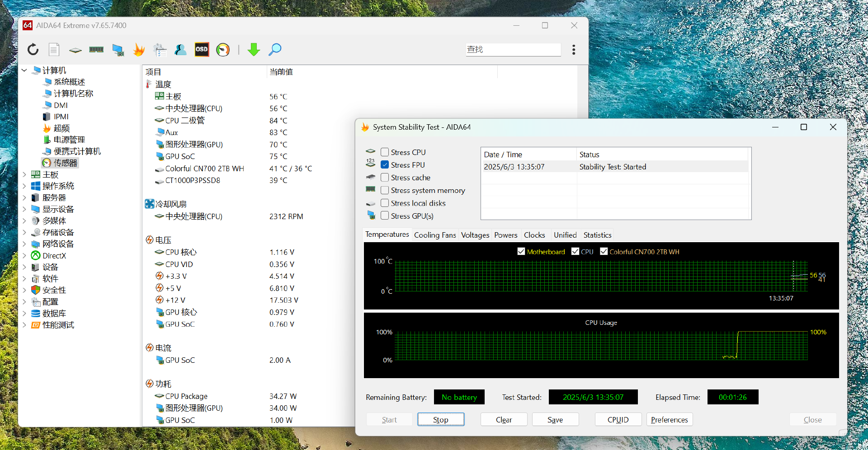Expand the 操作系统 tree node
The image size is (868, 450).
(24, 186)
